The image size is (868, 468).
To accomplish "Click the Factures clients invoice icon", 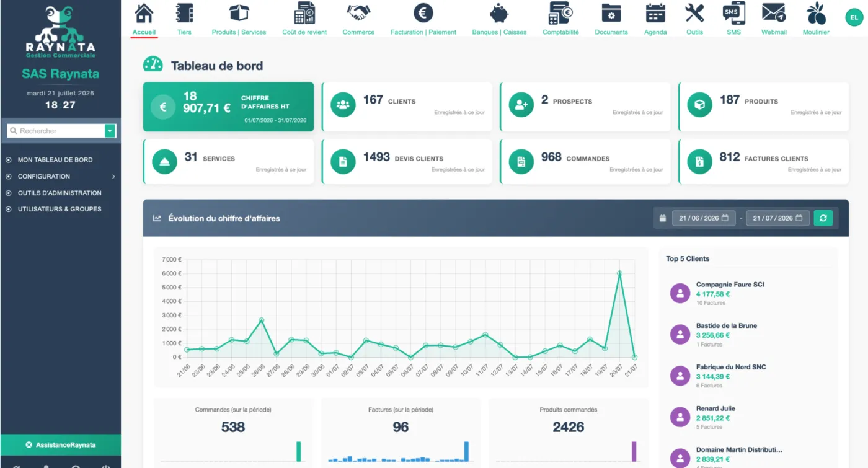I will [699, 162].
